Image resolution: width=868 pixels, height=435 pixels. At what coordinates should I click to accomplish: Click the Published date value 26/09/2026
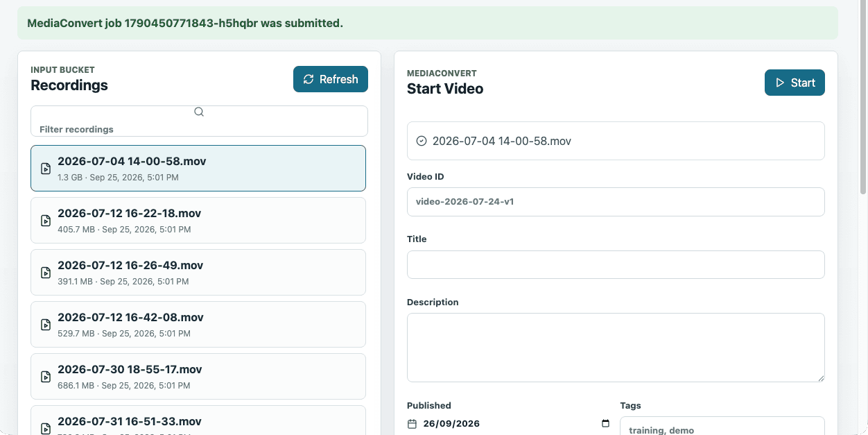click(451, 423)
